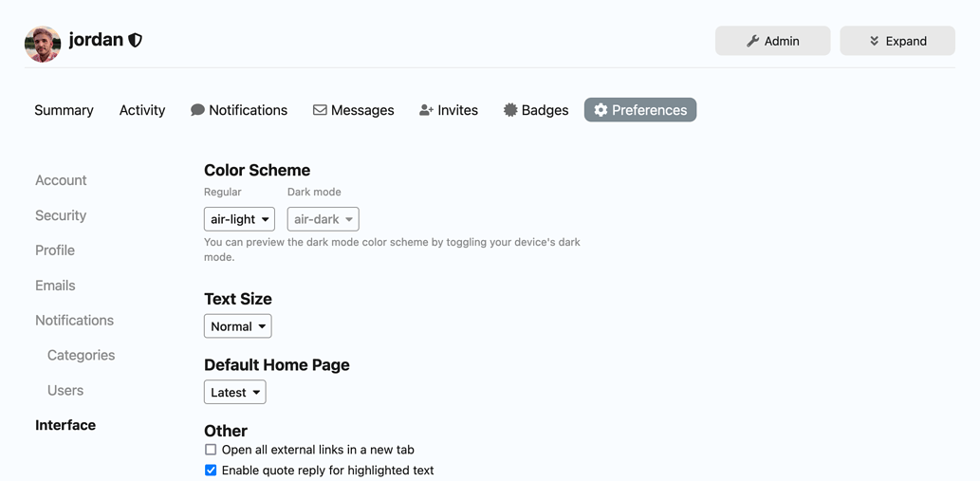Switch to the Activity tab
Screen dimensions: 980x481
coord(142,110)
